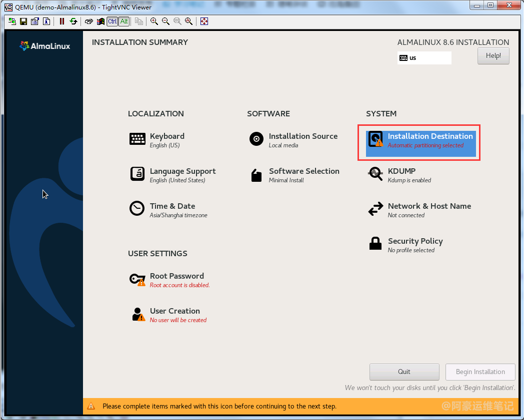Viewport: 524px width, 420px height.
Task: Switch to full screen mode icon
Action: point(204,21)
